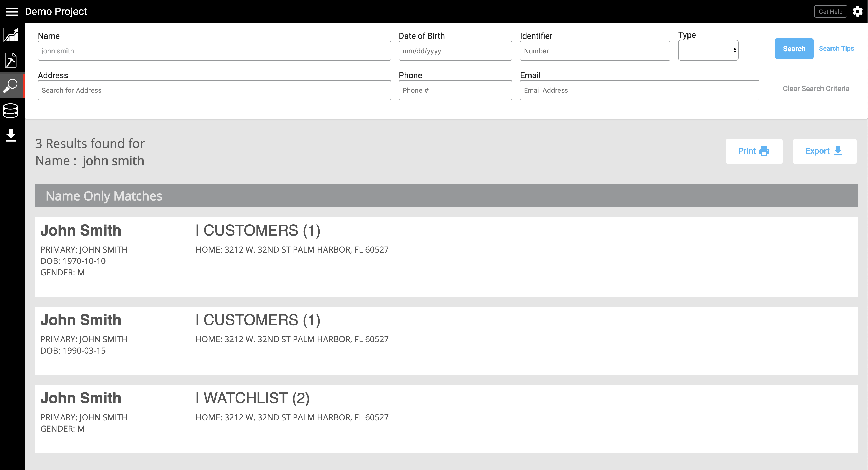The height and width of the screenshot is (470, 868).
Task: Click the download arrow sidebar icon
Action: (x=11, y=135)
